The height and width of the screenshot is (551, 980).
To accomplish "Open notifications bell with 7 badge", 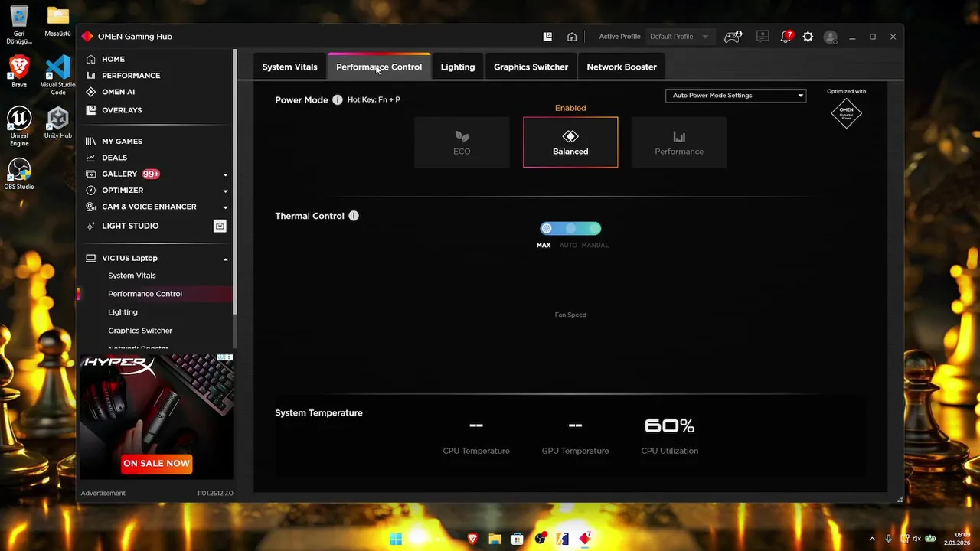I will [786, 37].
